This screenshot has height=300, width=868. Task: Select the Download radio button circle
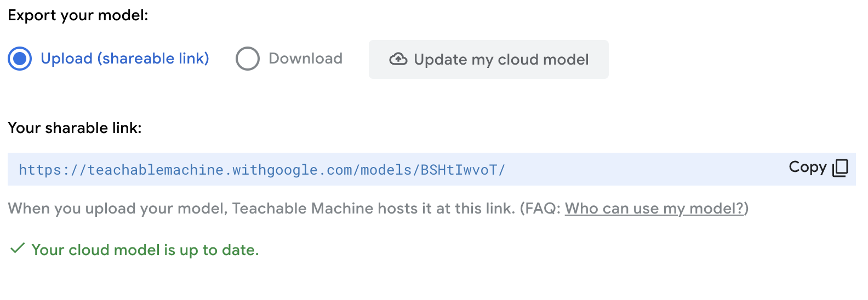click(x=247, y=59)
